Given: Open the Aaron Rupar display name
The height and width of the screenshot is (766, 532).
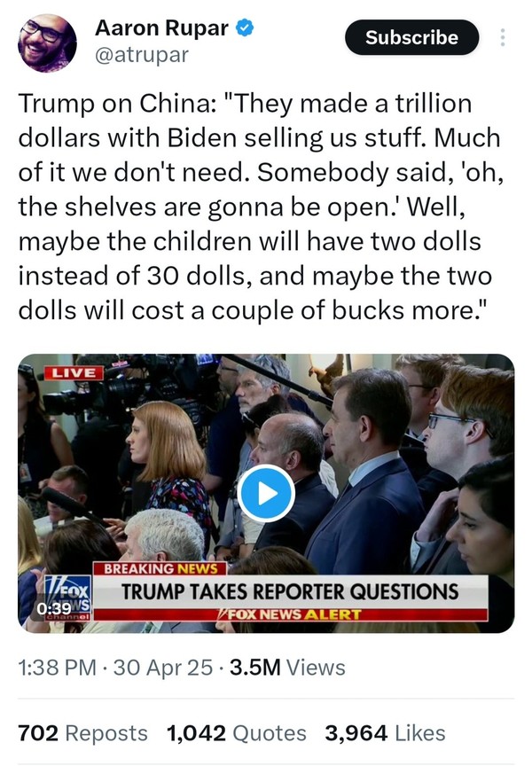Looking at the screenshot, I should (x=161, y=27).
